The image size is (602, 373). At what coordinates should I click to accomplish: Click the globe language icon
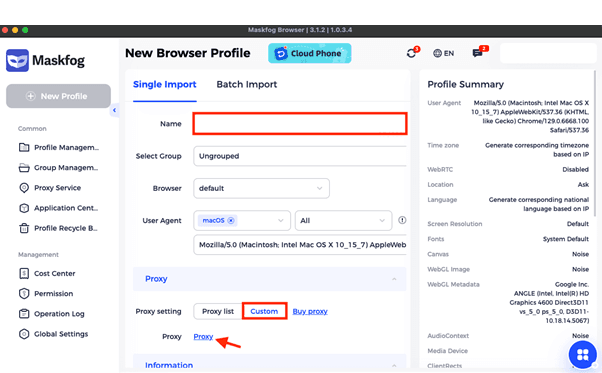click(437, 53)
